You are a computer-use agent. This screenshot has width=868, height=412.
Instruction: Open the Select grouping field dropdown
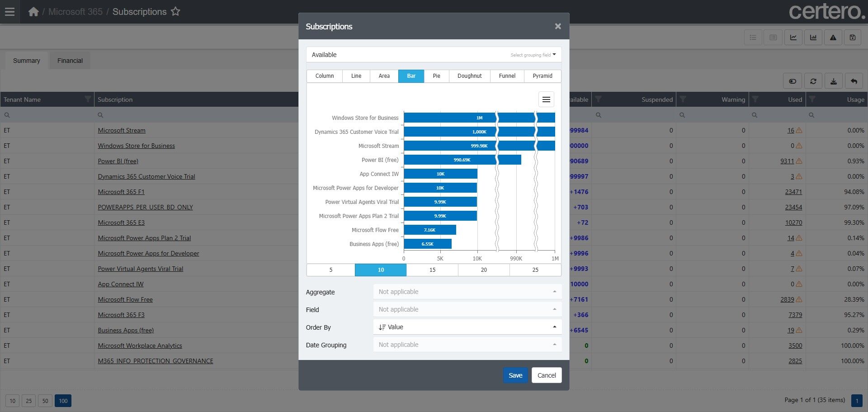[533, 55]
